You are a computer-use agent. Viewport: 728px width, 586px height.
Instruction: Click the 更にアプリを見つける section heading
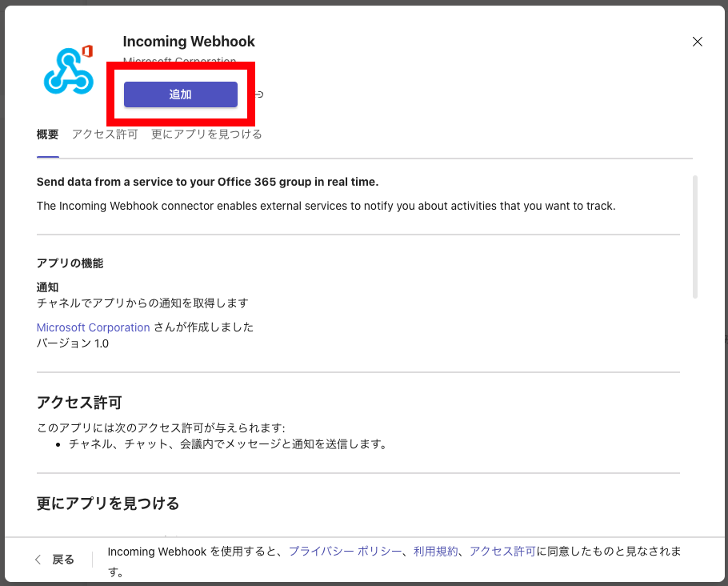(x=108, y=504)
